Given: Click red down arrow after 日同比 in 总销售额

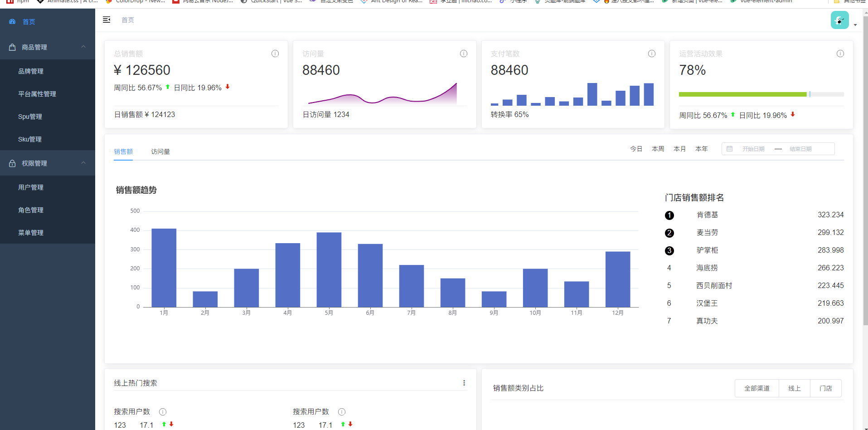Looking at the screenshot, I should (x=228, y=87).
